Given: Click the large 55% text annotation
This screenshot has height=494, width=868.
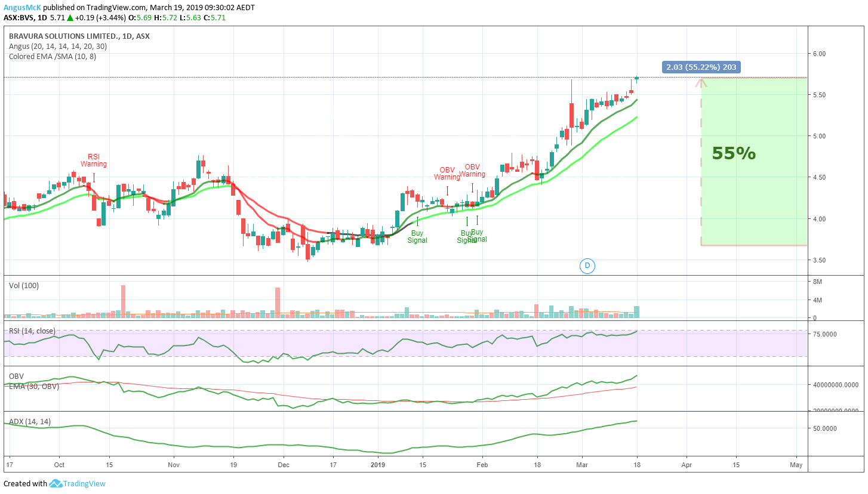Looking at the screenshot, I should click(734, 153).
